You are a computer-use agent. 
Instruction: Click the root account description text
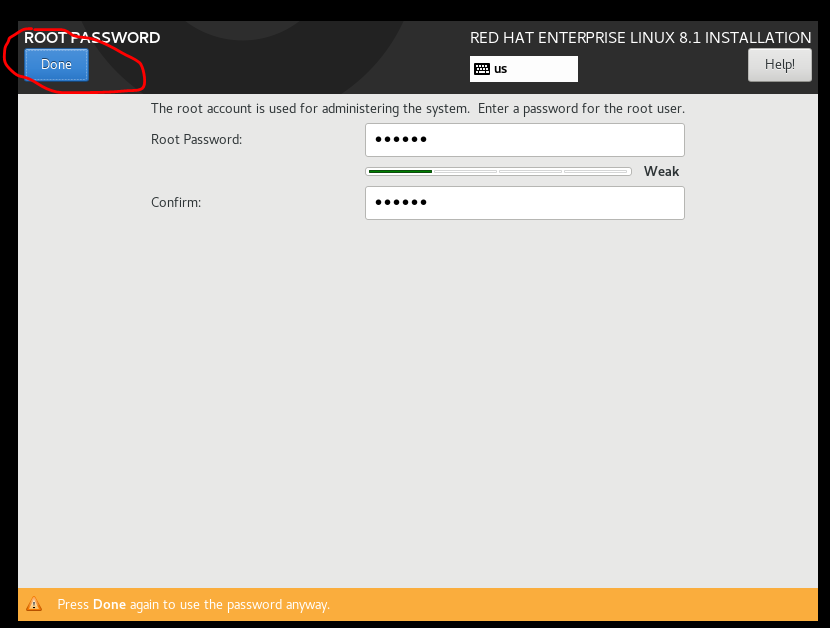(x=418, y=109)
